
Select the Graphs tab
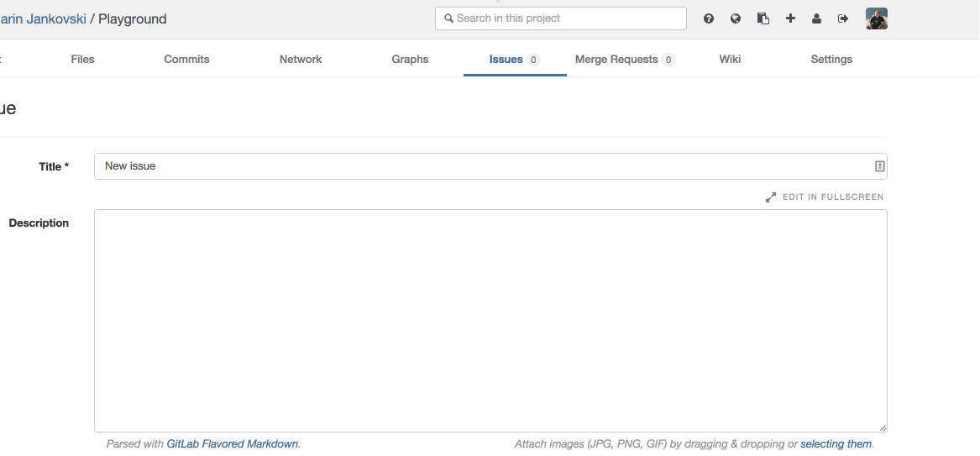pyautogui.click(x=410, y=60)
